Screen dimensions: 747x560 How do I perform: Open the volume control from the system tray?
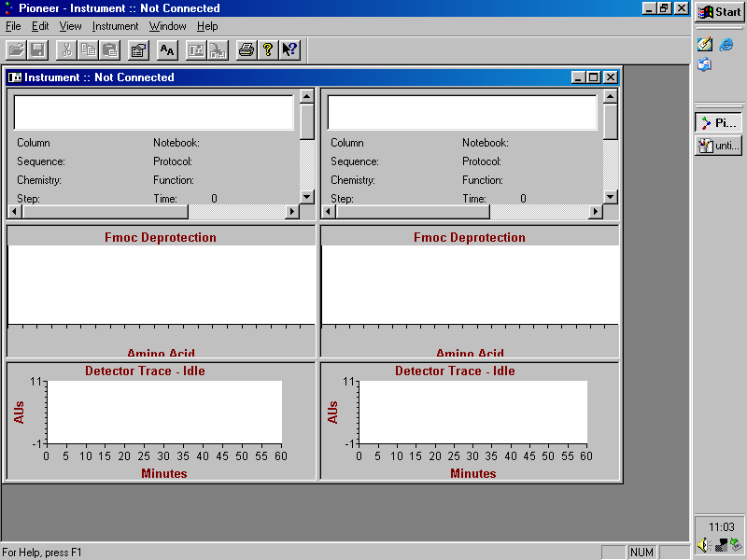704,544
